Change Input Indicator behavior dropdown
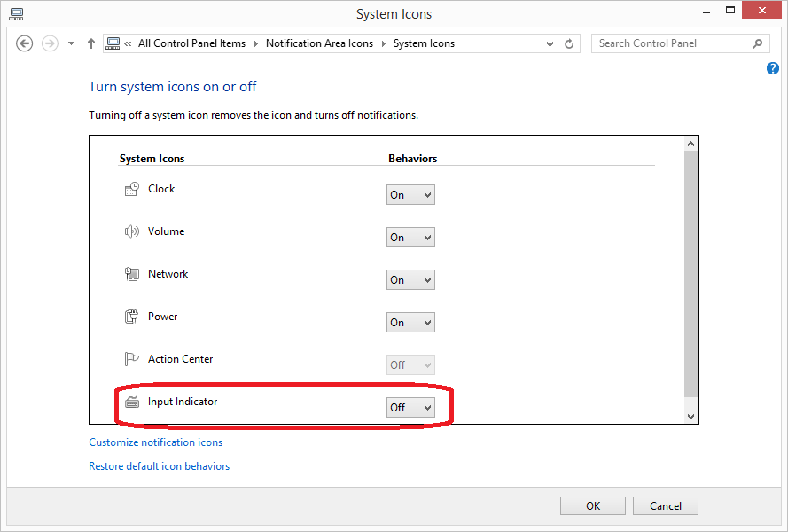Viewport: 788px width, 532px height. coord(410,407)
